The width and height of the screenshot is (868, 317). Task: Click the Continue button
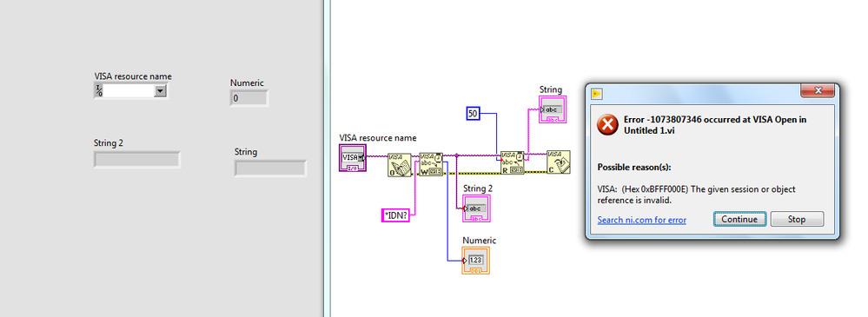tap(739, 219)
